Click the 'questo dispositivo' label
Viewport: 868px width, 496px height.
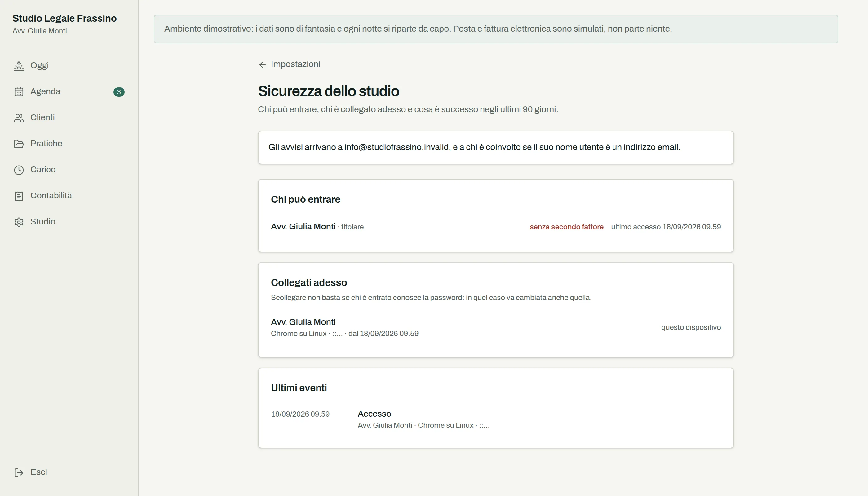[691, 327]
